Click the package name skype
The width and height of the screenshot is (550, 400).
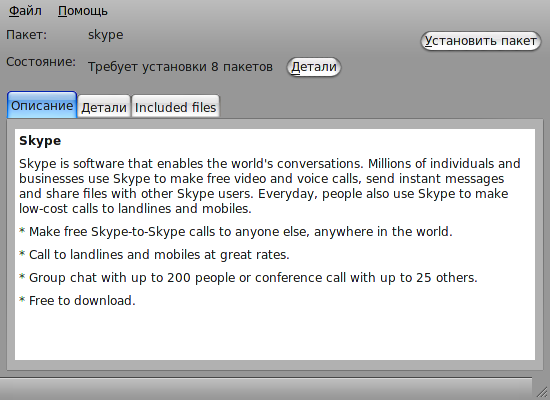pyautogui.click(x=106, y=35)
